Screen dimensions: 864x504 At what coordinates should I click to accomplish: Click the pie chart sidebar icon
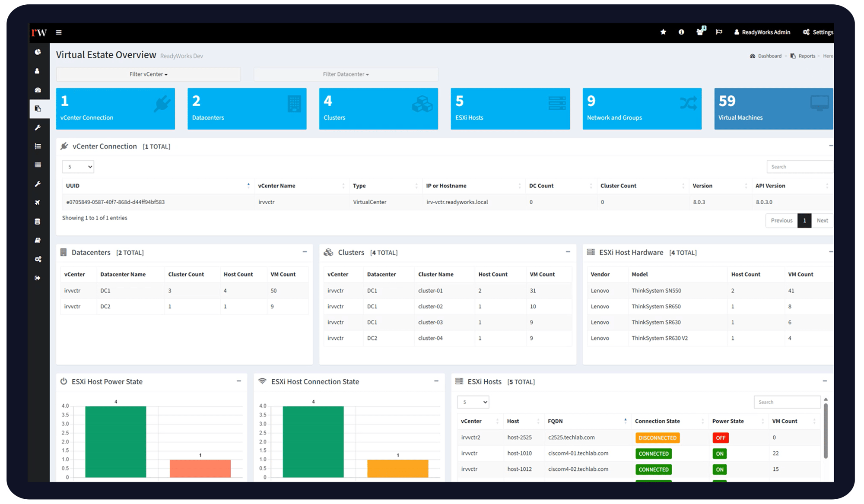coord(38,52)
